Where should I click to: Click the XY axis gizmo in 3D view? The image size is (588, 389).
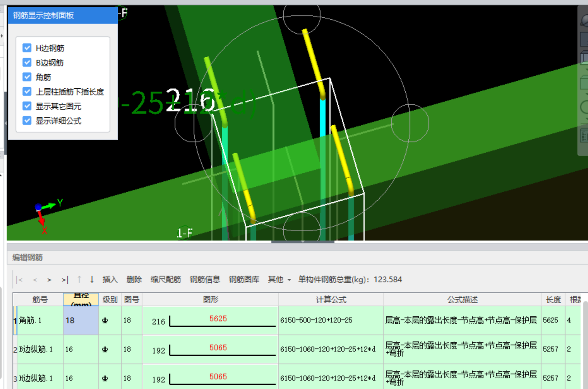[x=48, y=217]
